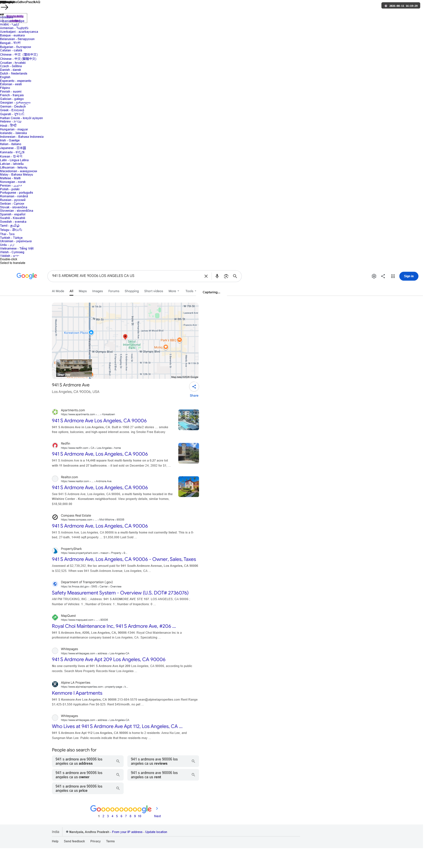Click the PropertyShark favicon
The height and width of the screenshot is (868, 428).
[55, 550]
